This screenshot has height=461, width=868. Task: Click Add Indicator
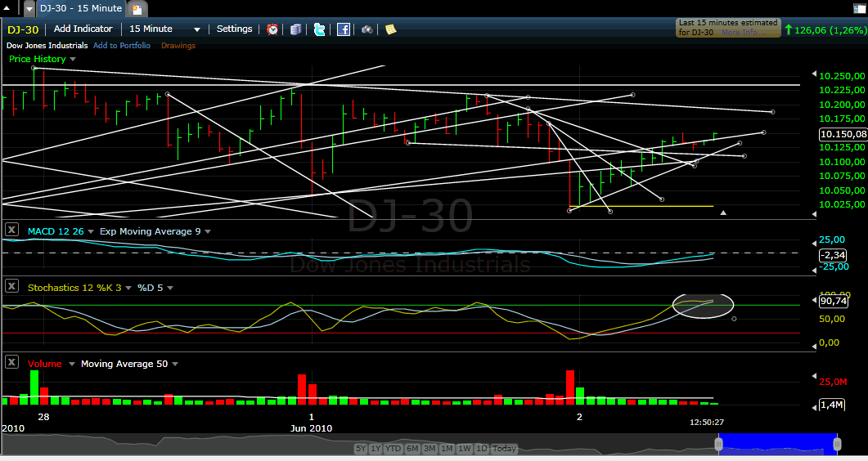pos(83,29)
